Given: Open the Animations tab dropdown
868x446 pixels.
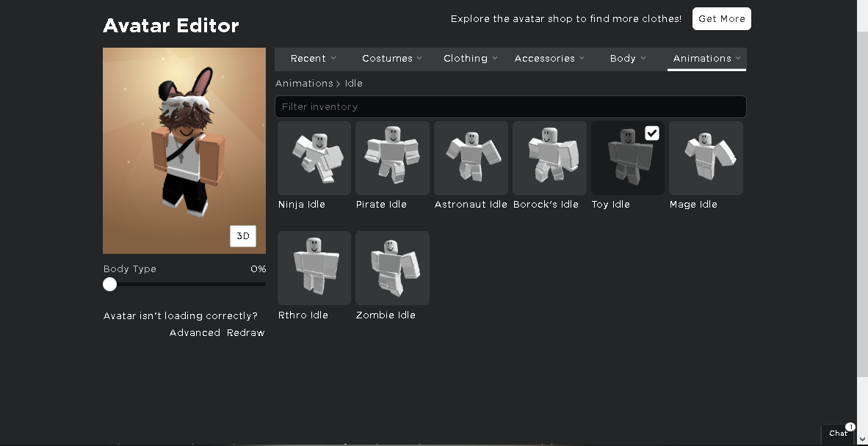Looking at the screenshot, I should pyautogui.click(x=707, y=59).
